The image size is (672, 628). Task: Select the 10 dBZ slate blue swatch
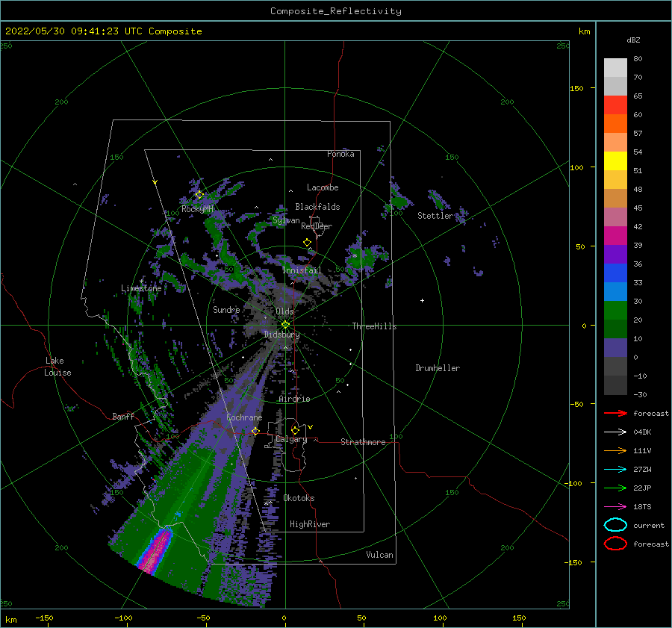[x=615, y=348]
